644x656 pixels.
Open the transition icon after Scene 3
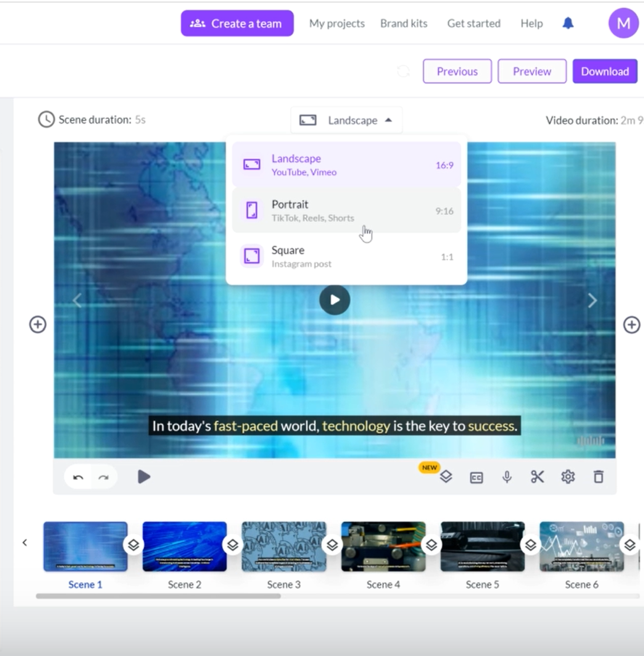tap(332, 545)
